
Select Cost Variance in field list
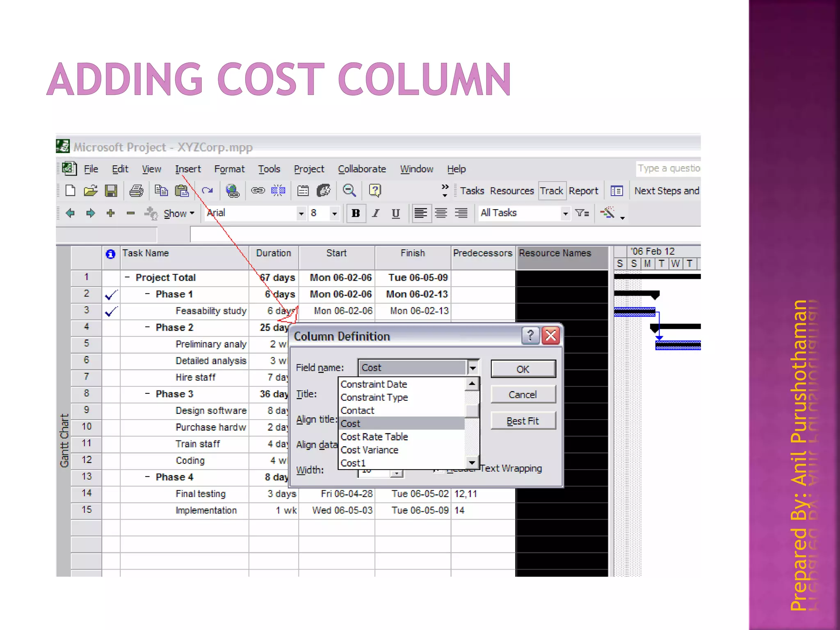(369, 450)
